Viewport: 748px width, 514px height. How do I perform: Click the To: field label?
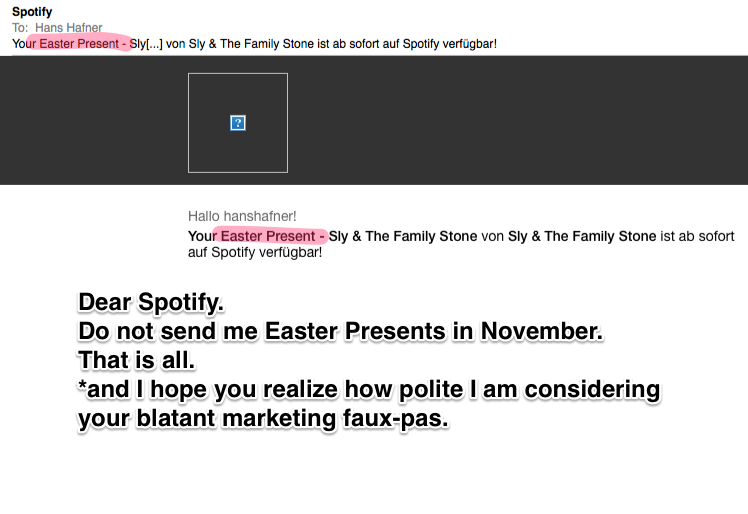click(20, 28)
